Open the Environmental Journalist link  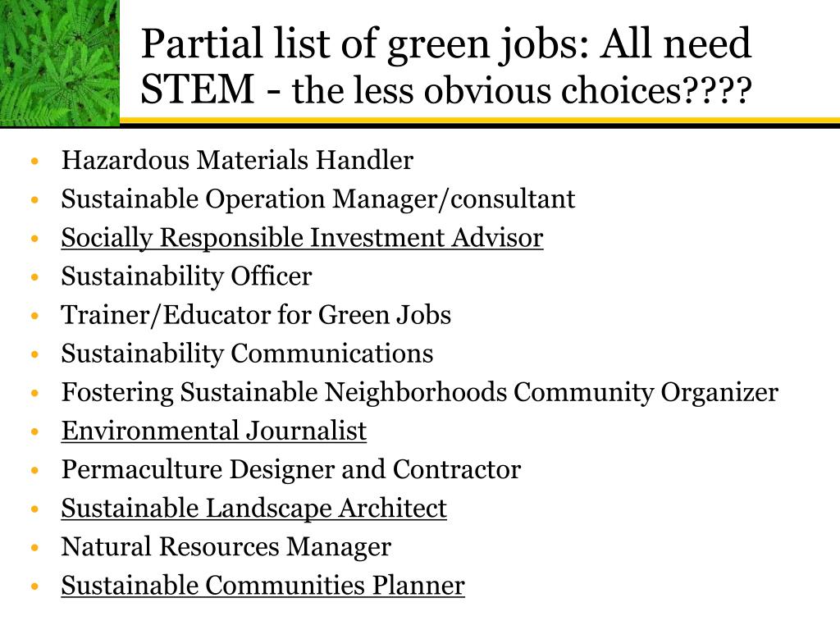click(x=214, y=431)
